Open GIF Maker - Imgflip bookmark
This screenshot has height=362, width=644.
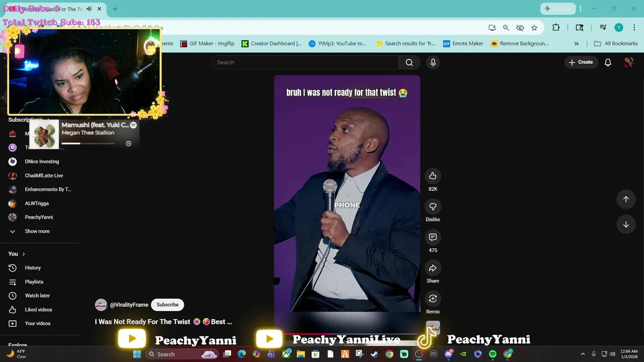[x=207, y=44]
